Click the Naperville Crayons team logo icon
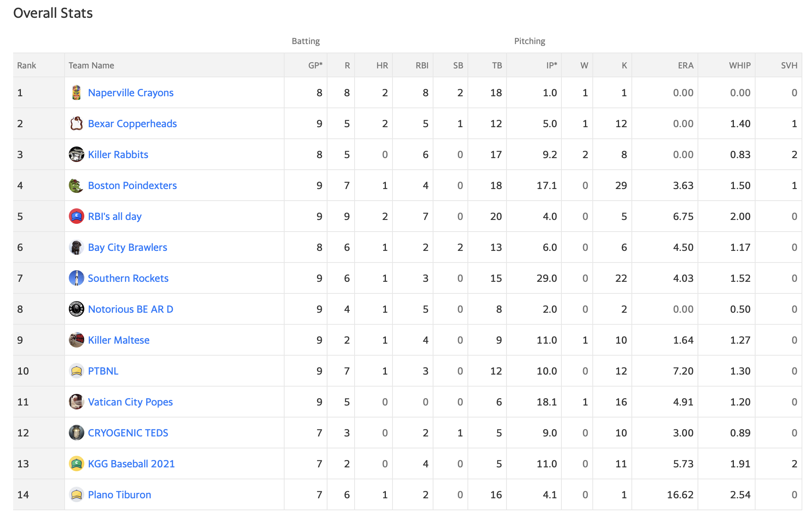 point(77,92)
